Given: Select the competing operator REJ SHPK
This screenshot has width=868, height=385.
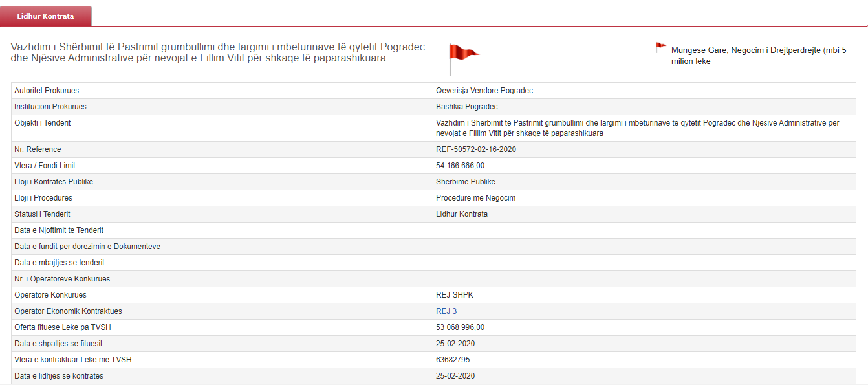Looking at the screenshot, I should pos(455,295).
